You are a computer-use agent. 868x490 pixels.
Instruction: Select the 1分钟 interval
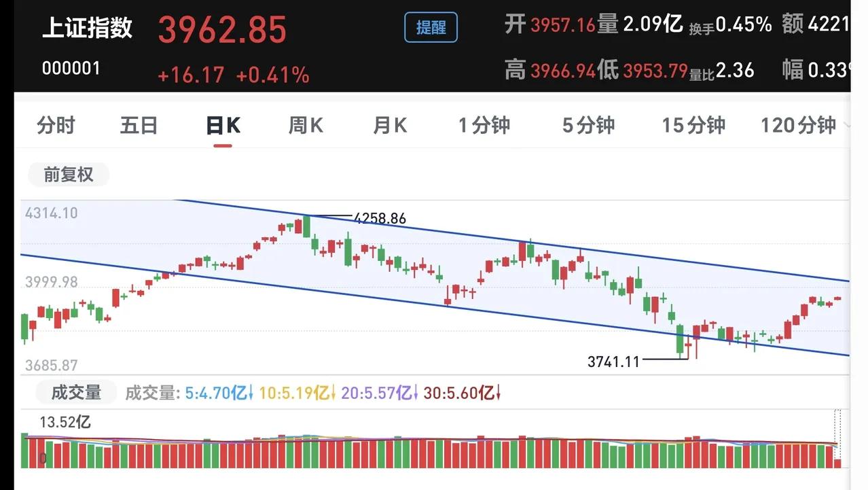[x=484, y=125]
